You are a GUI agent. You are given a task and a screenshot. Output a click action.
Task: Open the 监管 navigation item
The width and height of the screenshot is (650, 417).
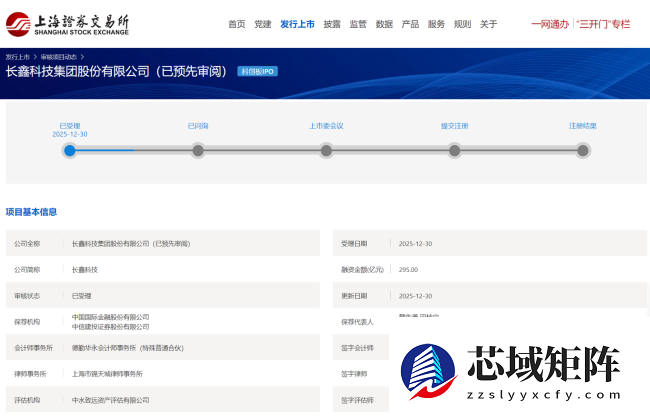(358, 24)
